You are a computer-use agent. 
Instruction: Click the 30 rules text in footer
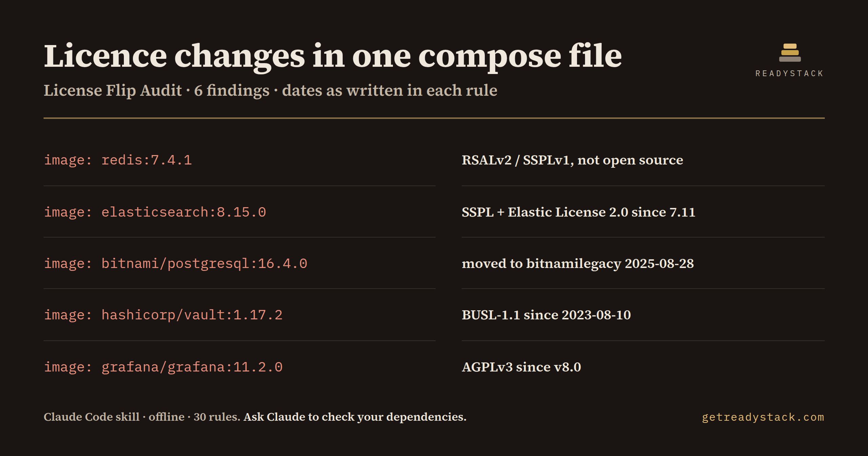click(x=217, y=417)
